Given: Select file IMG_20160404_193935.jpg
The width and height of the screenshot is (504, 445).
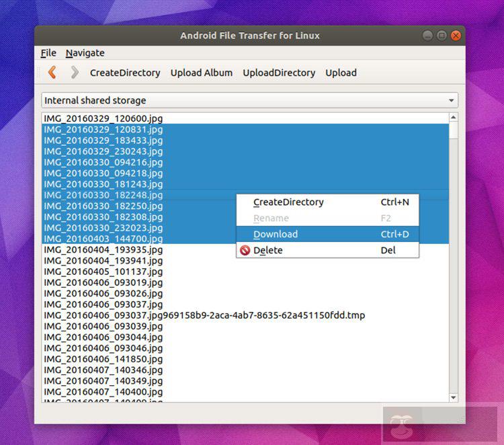Looking at the screenshot, I should (103, 250).
